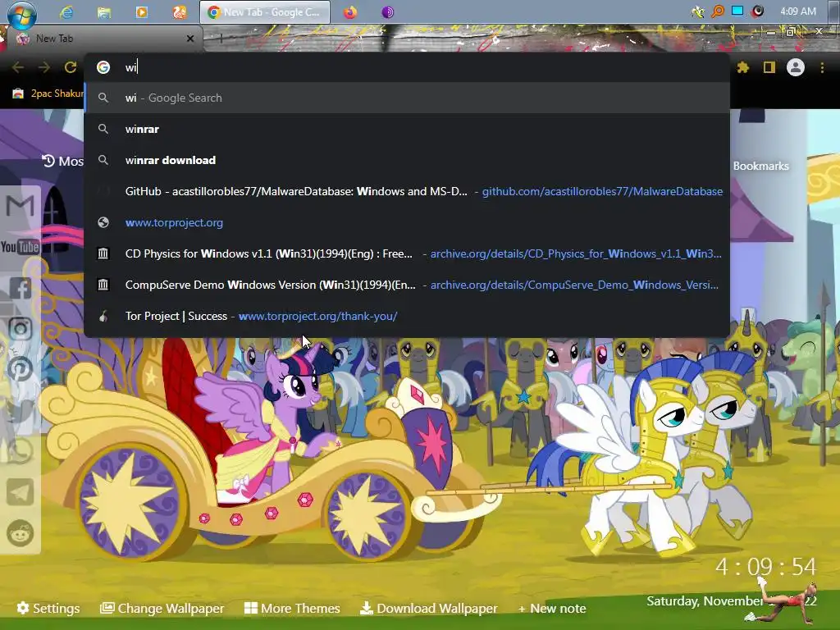840x630 pixels.
Task: Click the Windows Start orb
Action: pyautogui.click(x=22, y=14)
